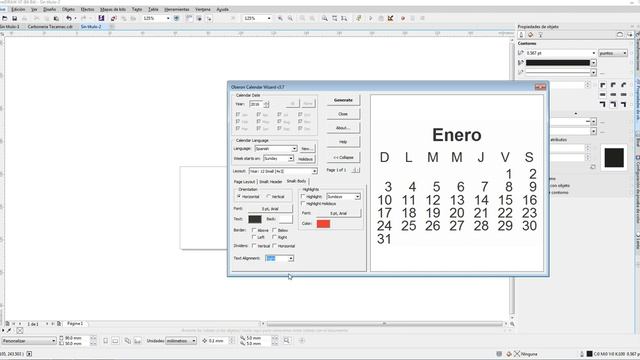
Task: Open the page size Personalizar dropdown
Action: (x=29, y=340)
